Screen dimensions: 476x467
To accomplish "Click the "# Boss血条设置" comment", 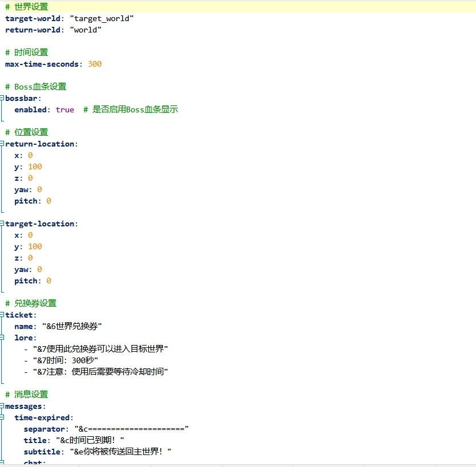I will click(36, 87).
